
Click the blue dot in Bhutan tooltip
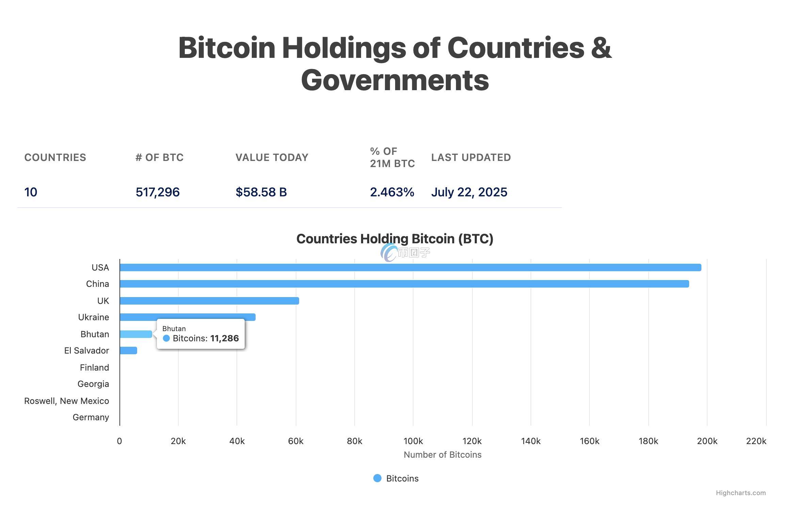point(166,338)
